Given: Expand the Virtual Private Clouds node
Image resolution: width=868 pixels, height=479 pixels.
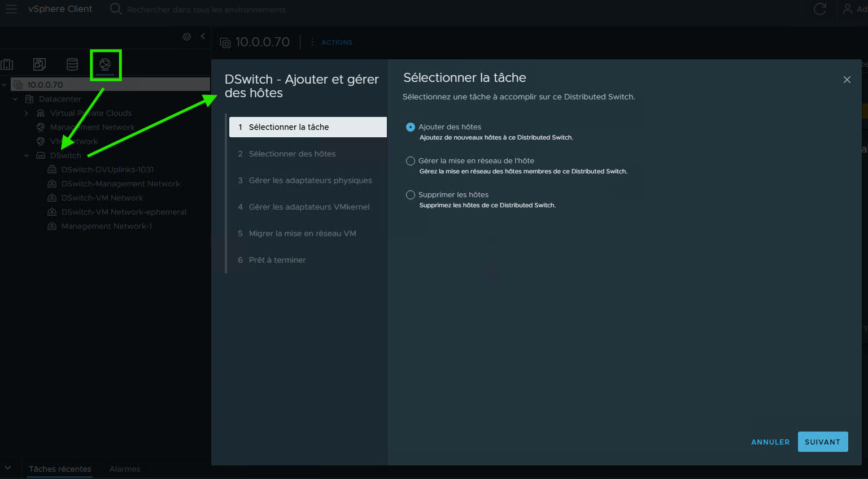Looking at the screenshot, I should pos(27,113).
